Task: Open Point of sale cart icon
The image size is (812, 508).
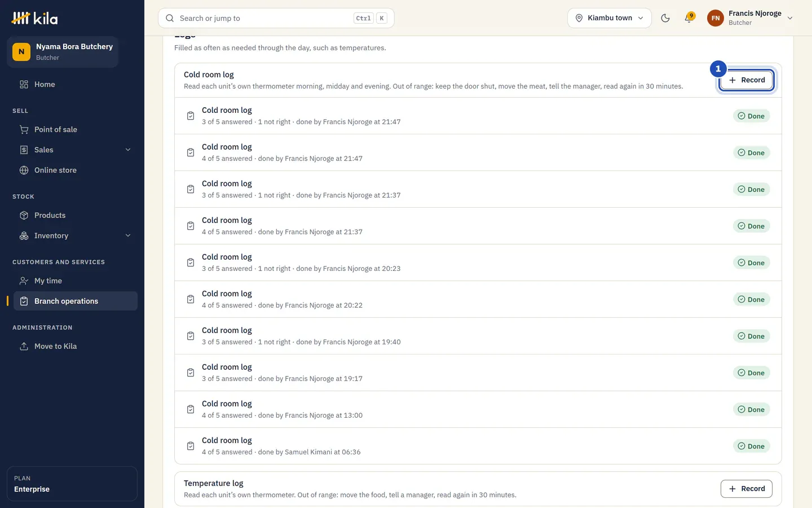Action: 24,129
